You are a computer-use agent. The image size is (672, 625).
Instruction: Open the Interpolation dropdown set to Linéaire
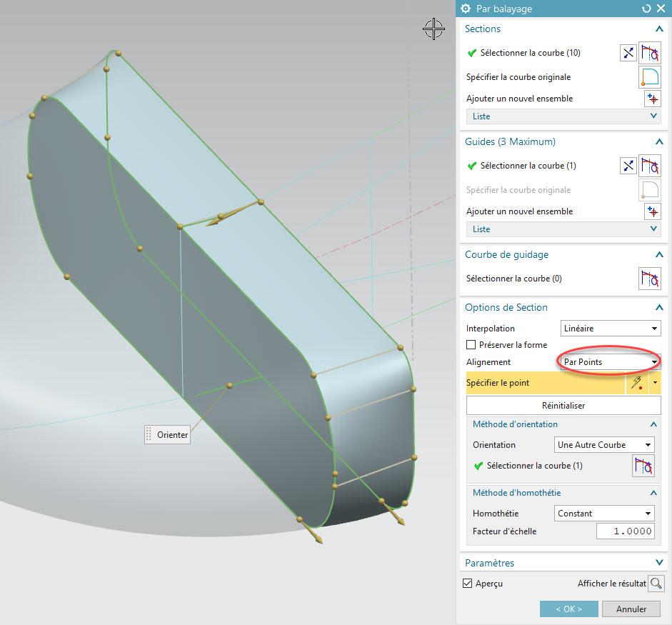[x=611, y=329]
